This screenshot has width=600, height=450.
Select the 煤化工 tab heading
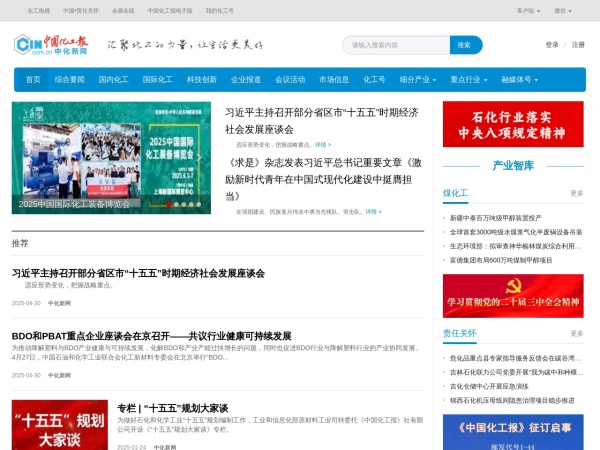(455, 193)
